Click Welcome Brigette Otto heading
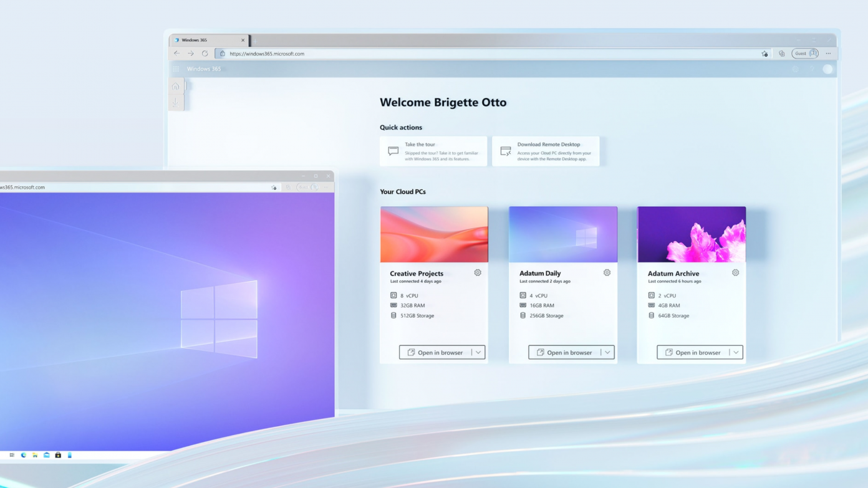This screenshot has height=488, width=868. click(x=443, y=102)
